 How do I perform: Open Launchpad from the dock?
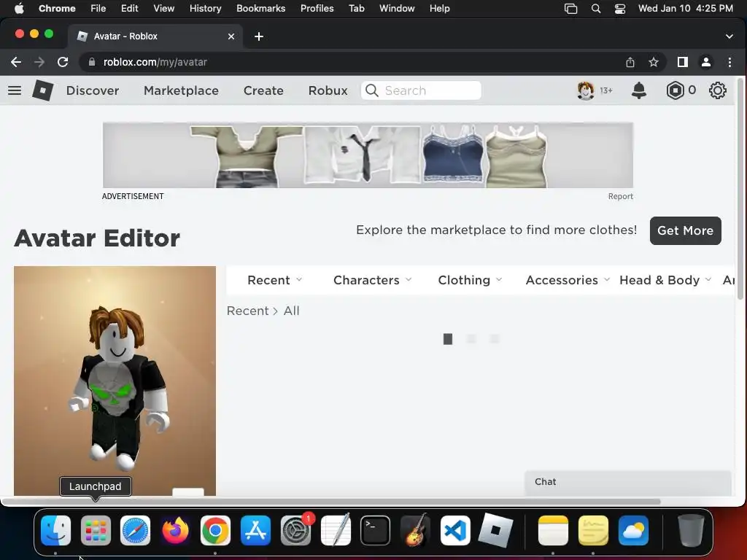(96, 531)
